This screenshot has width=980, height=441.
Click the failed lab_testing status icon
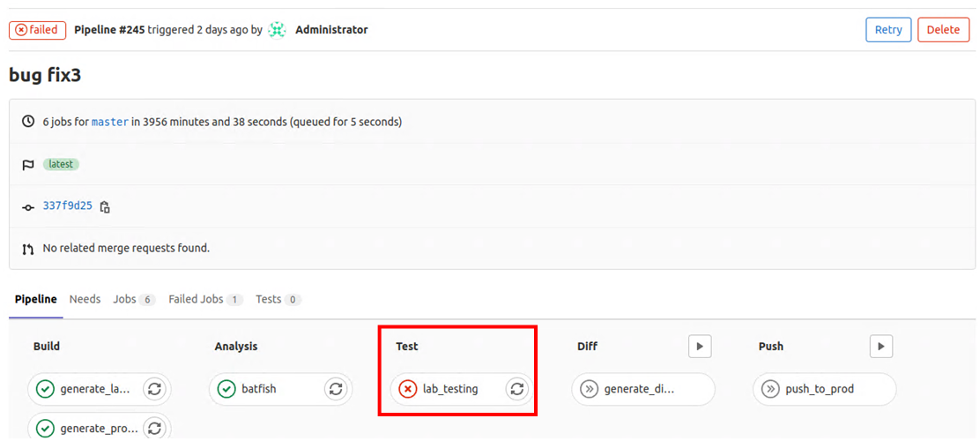(407, 388)
